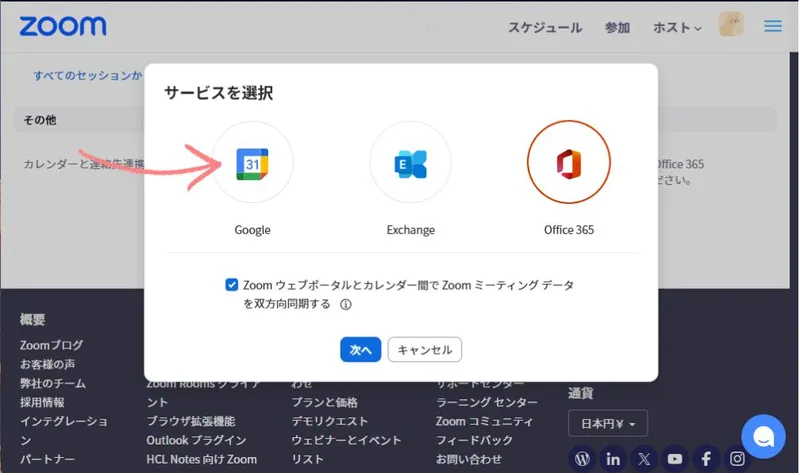
Task: Expand the ホスト dropdown in header
Action: 677,27
